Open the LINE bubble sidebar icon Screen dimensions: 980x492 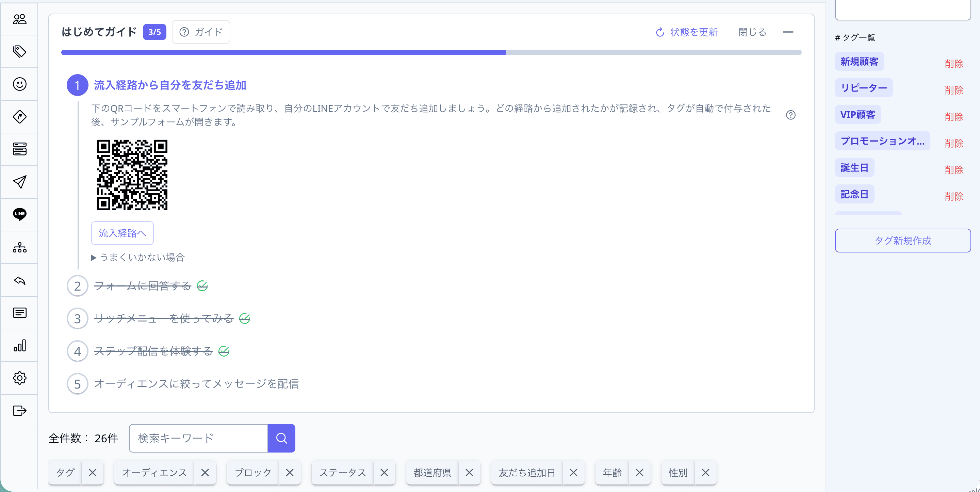click(19, 214)
